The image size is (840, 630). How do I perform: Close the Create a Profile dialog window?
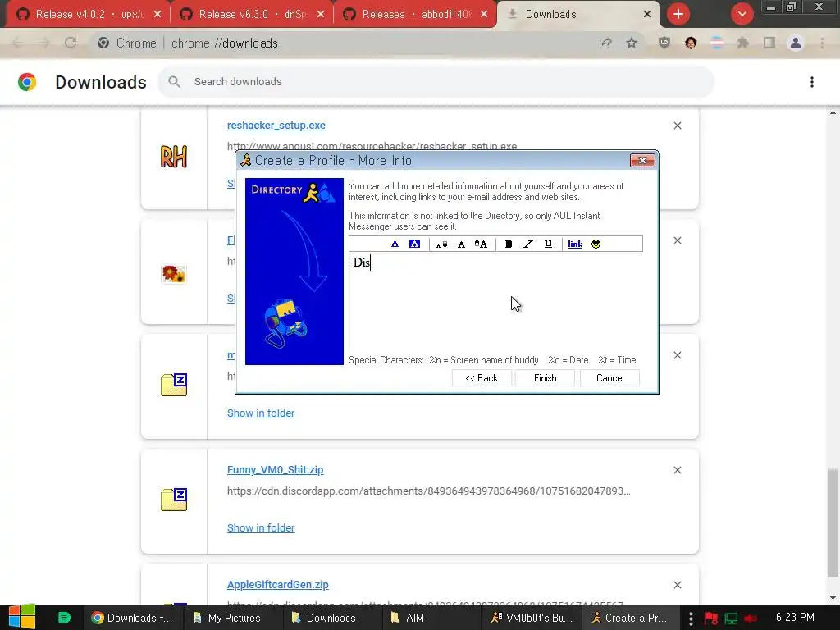click(642, 160)
